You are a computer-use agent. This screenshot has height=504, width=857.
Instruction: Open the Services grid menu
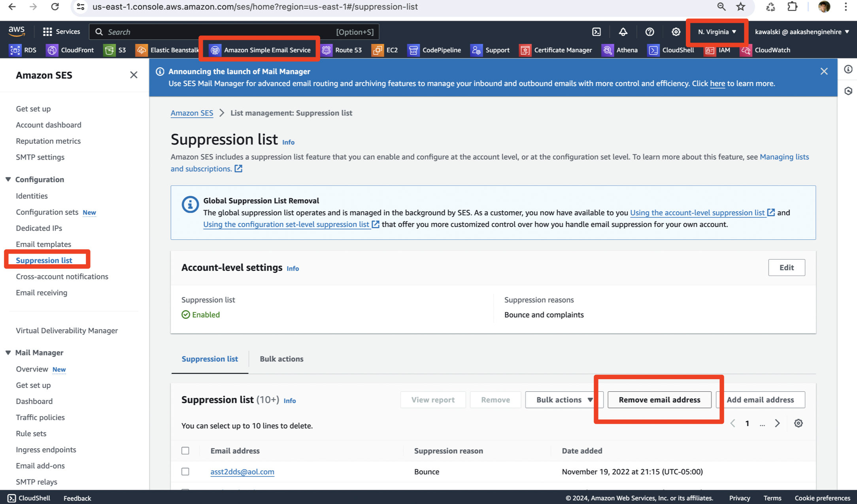tap(61, 32)
